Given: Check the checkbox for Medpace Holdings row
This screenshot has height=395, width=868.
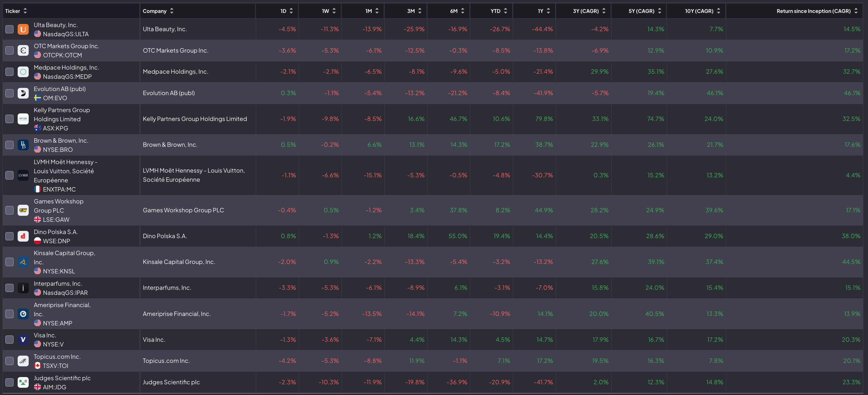Looking at the screenshot, I should pos(9,72).
